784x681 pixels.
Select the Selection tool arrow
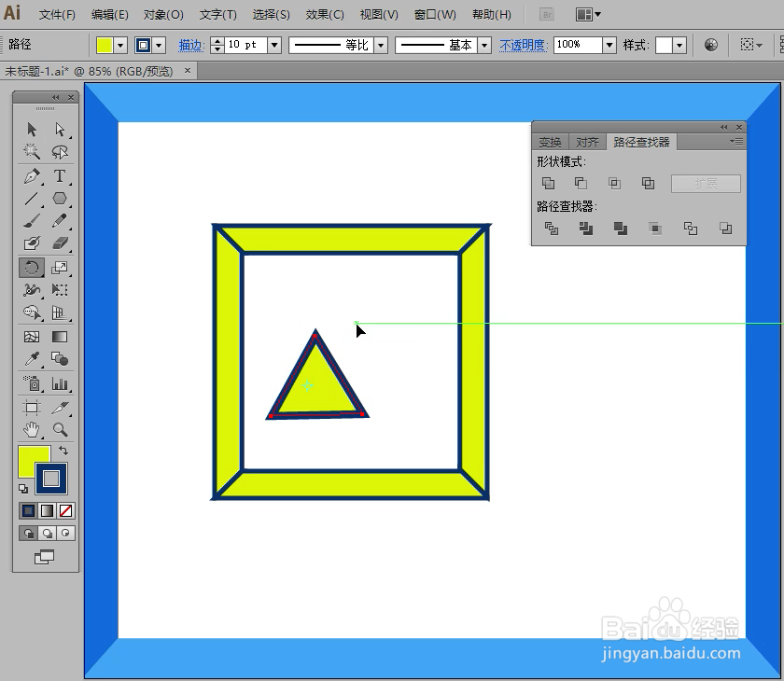pos(32,130)
